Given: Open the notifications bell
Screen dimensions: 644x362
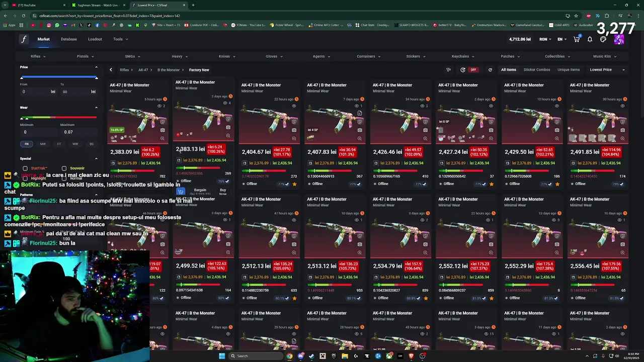Looking at the screenshot, I should (590, 39).
